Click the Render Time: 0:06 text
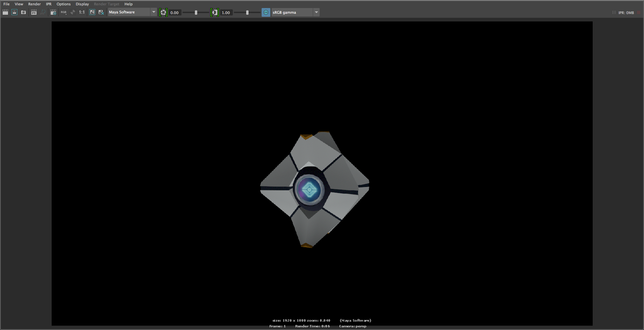 (x=312, y=326)
